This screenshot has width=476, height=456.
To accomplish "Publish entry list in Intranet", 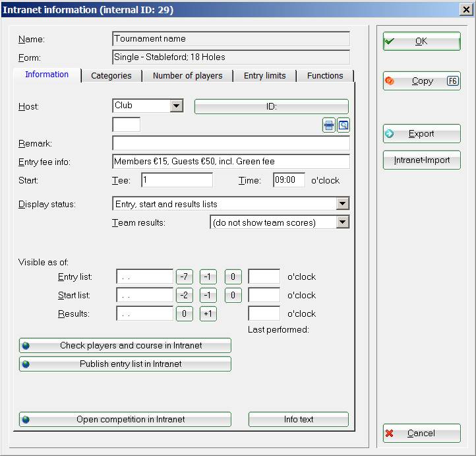I will pos(125,364).
